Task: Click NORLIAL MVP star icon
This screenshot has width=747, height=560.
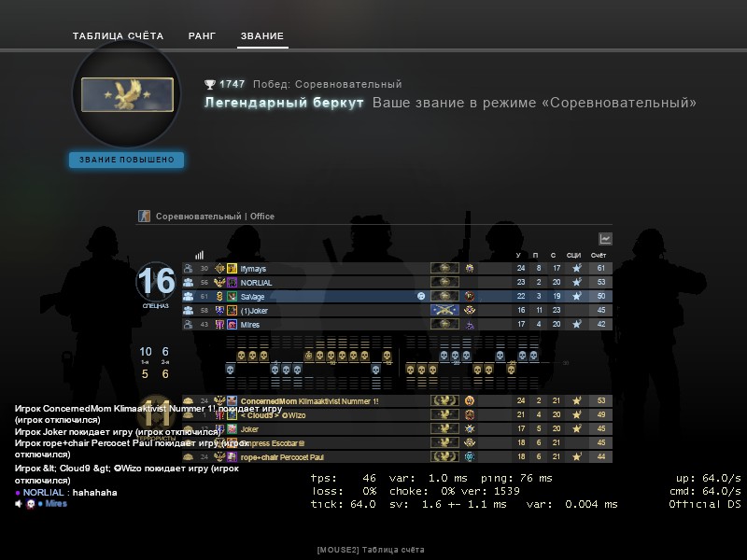Action: pos(576,282)
